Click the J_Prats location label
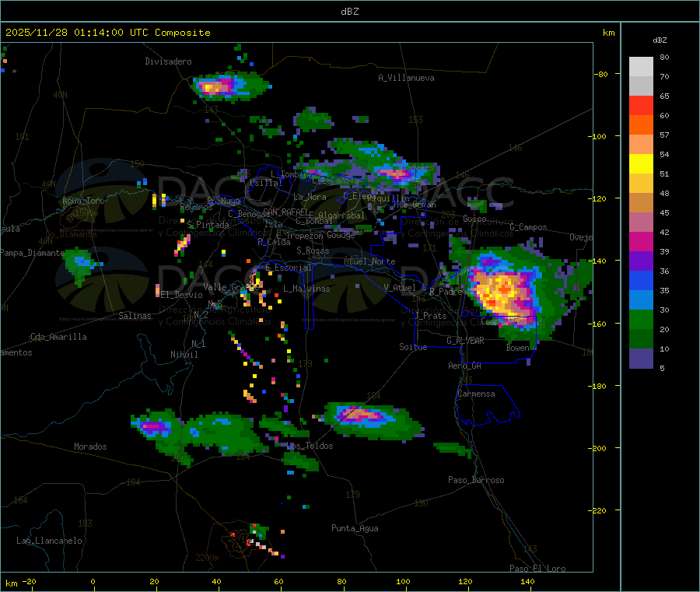This screenshot has height=592, width=700. tap(431, 316)
